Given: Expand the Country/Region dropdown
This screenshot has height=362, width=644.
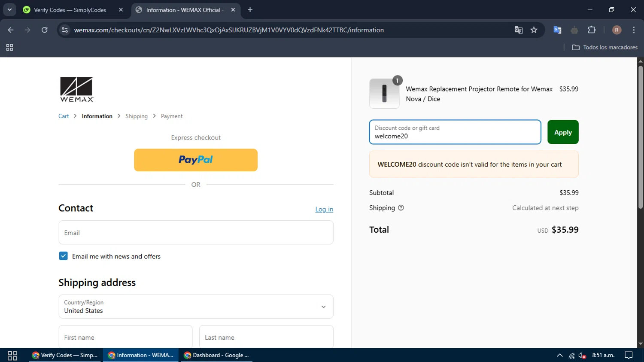Looking at the screenshot, I should (196, 306).
